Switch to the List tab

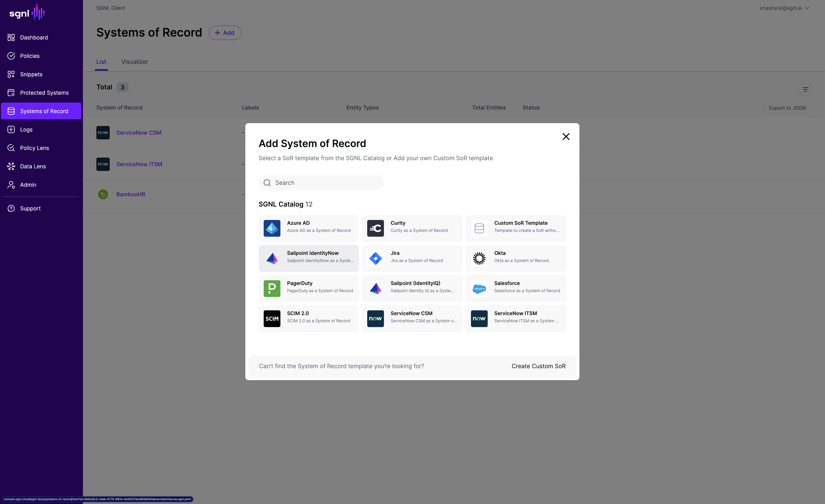click(101, 62)
